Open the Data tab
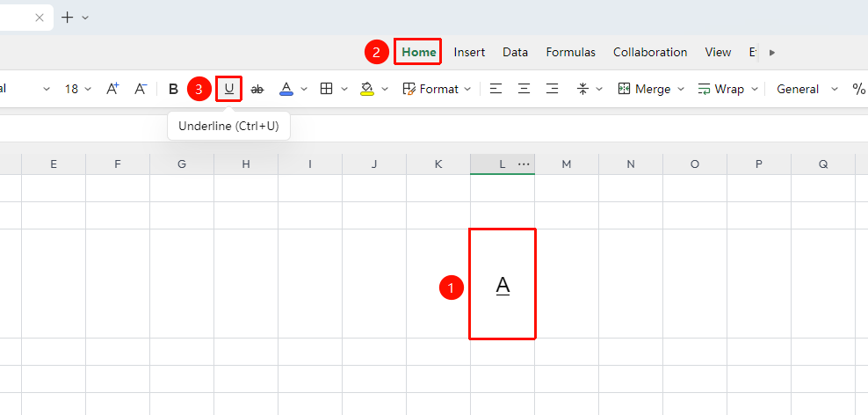 click(x=516, y=52)
